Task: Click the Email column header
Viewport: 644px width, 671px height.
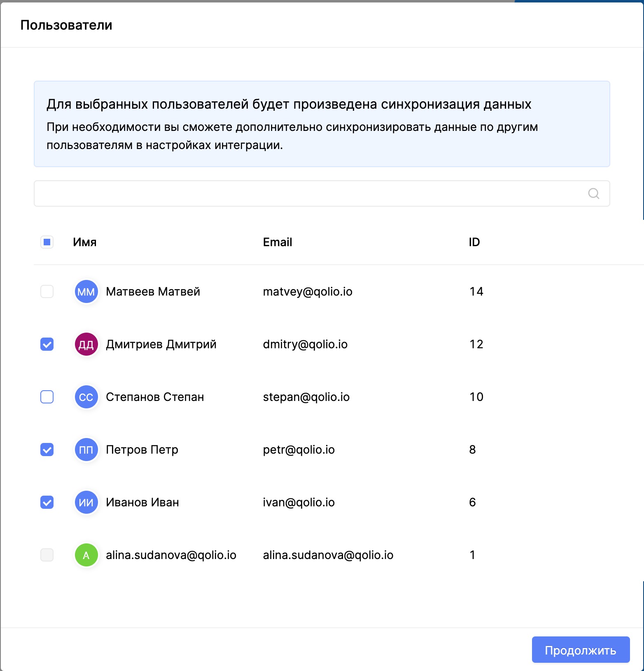Action: click(x=278, y=242)
